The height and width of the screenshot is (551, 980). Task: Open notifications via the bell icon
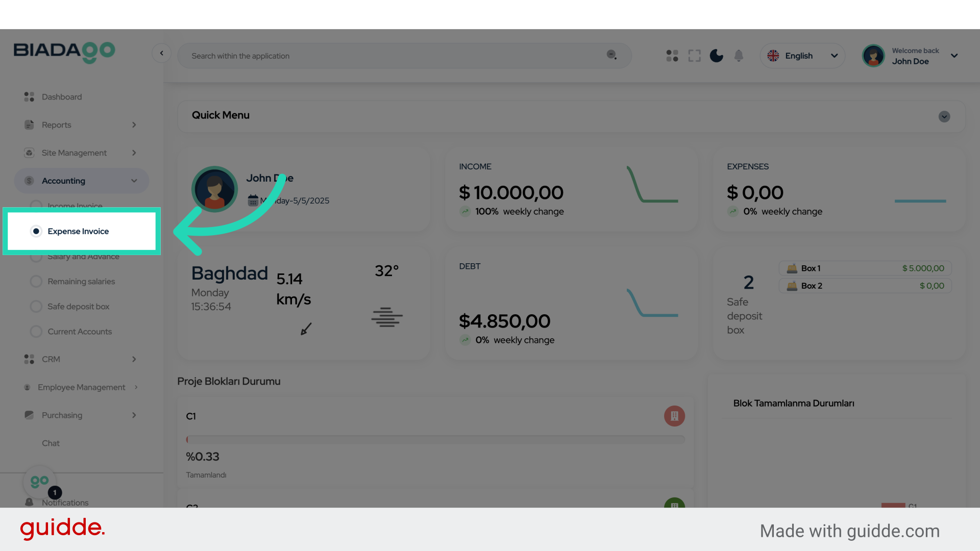click(739, 56)
